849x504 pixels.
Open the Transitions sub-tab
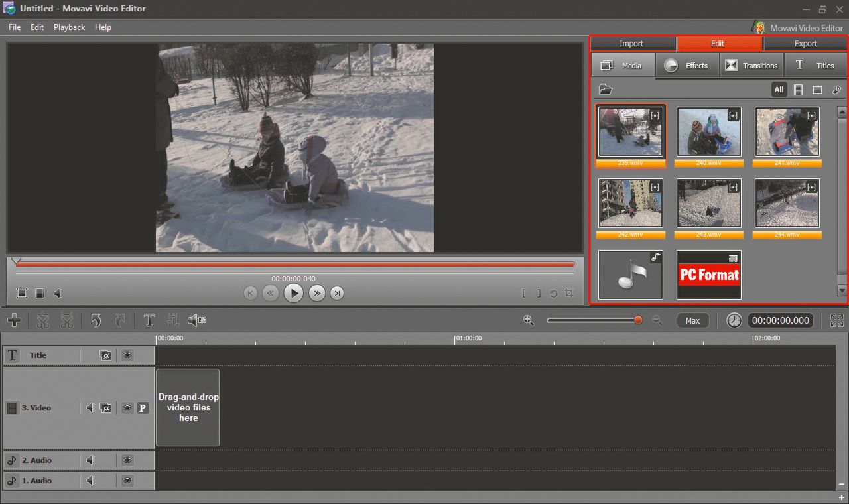[751, 66]
